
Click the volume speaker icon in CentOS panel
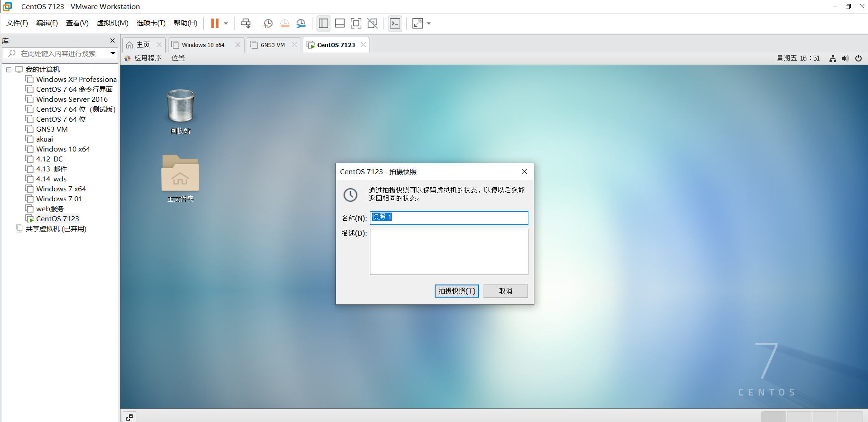click(845, 58)
